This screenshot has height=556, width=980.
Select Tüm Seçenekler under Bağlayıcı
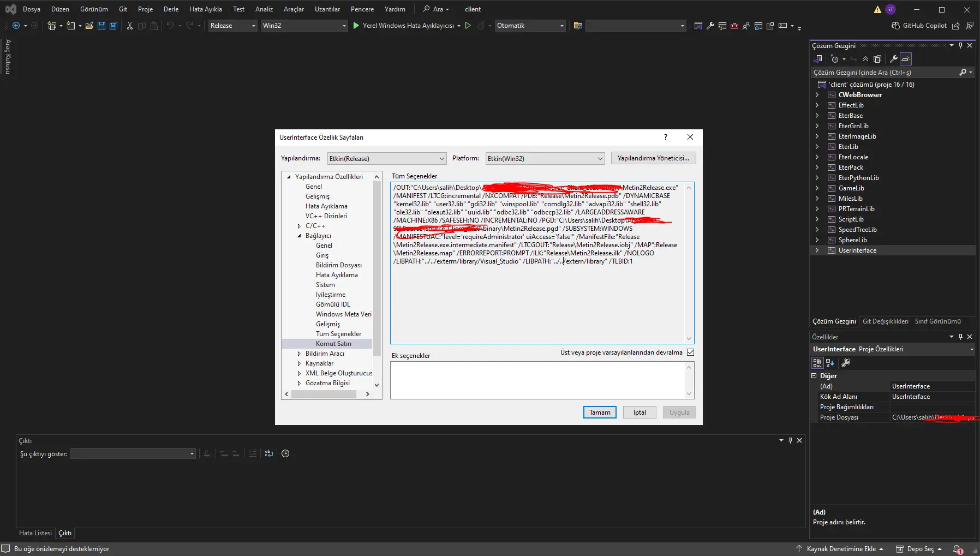(x=338, y=334)
